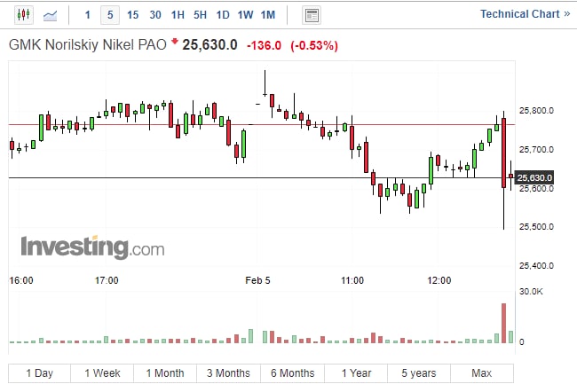
Task: Show the 1 Day range
Action: pyautogui.click(x=39, y=373)
